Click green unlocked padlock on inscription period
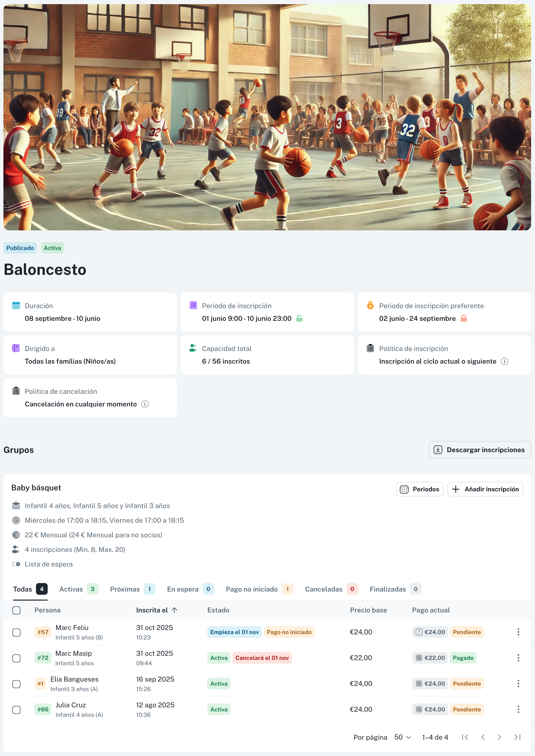This screenshot has height=756, width=535. [x=299, y=318]
